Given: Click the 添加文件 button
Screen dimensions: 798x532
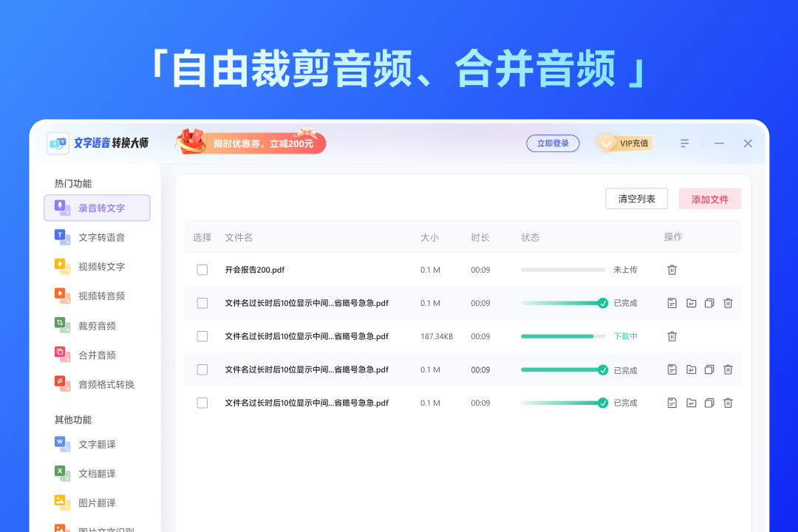Looking at the screenshot, I should 709,198.
